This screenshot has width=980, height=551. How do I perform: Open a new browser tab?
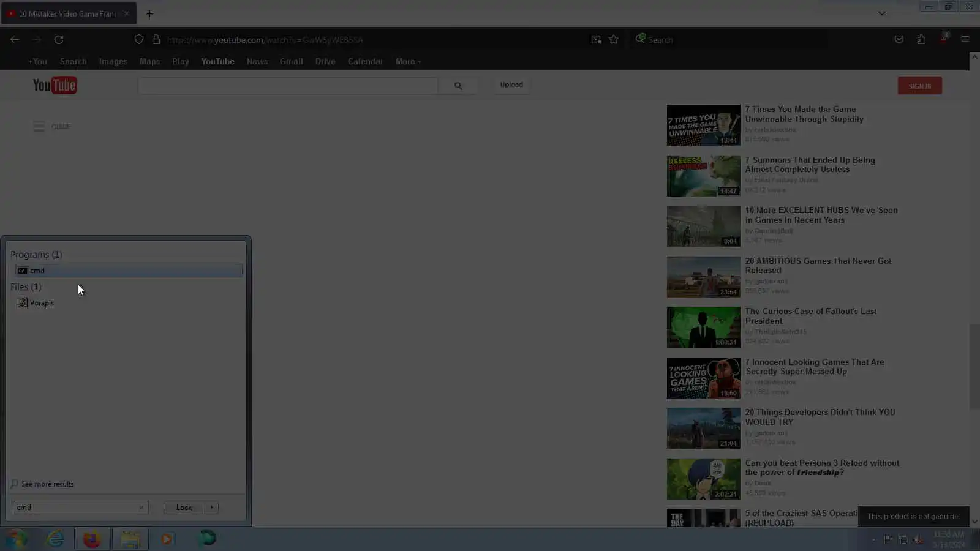tap(149, 13)
